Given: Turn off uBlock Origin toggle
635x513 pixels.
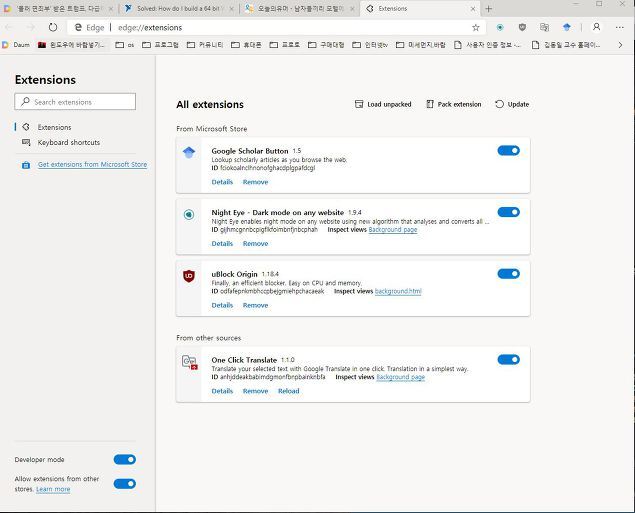Looking at the screenshot, I should click(509, 274).
